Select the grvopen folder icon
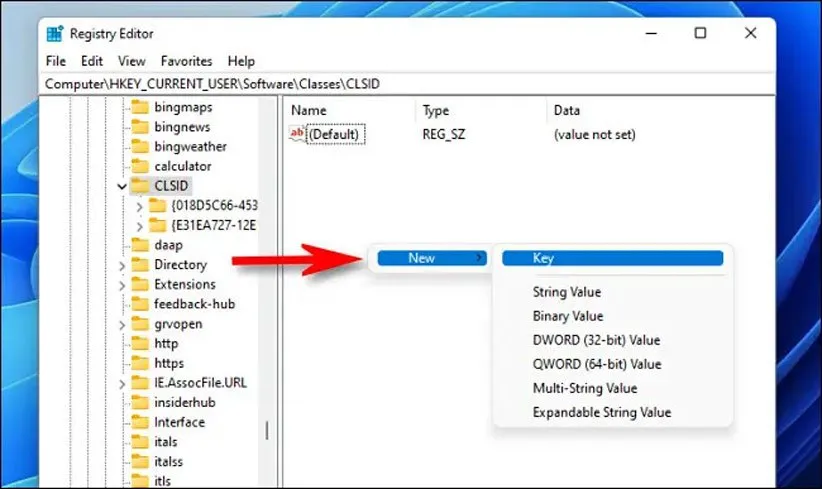This screenshot has height=489, width=822. (x=140, y=324)
